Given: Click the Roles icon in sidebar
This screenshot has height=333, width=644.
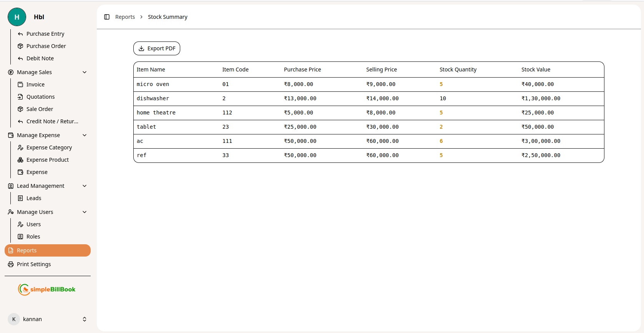Looking at the screenshot, I should [x=20, y=237].
